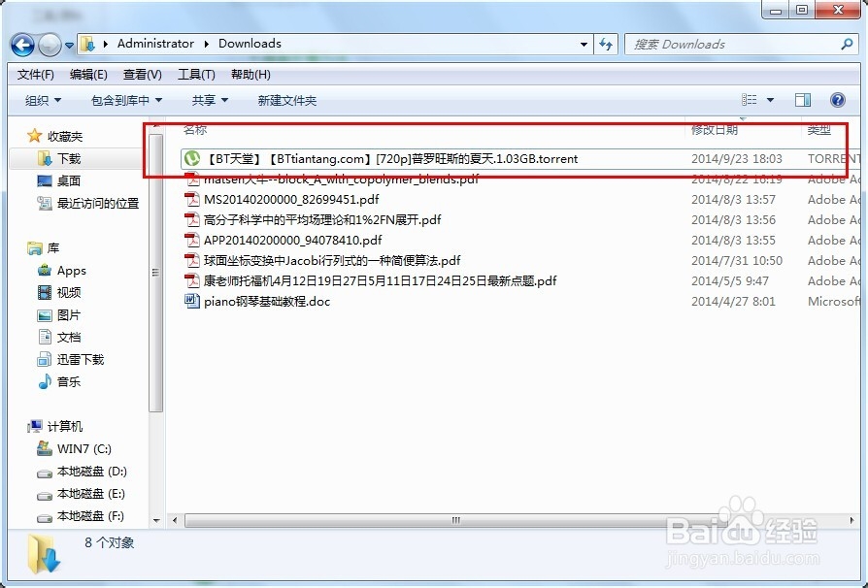Open recent pages dropdown beside navigation arrows
The image size is (868, 588).
tap(69, 46)
